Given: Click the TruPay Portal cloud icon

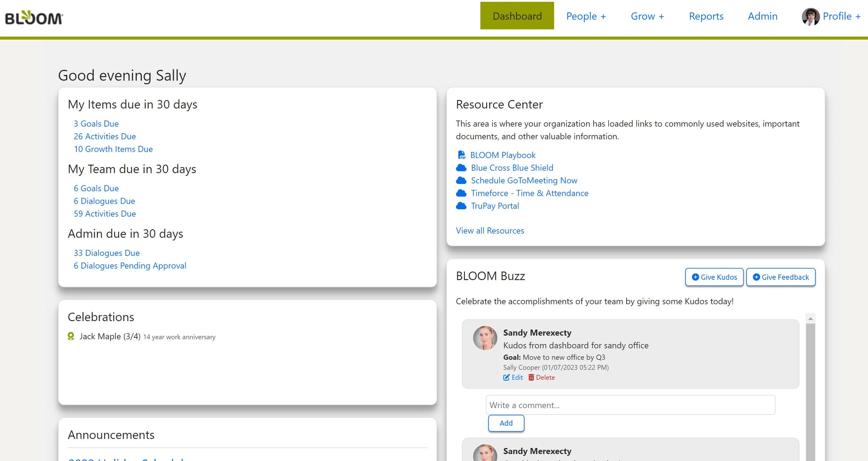Looking at the screenshot, I should (461, 206).
